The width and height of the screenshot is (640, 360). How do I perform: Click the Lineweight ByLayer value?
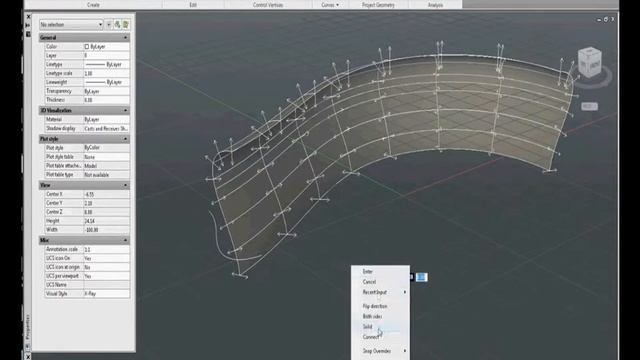tap(107, 82)
